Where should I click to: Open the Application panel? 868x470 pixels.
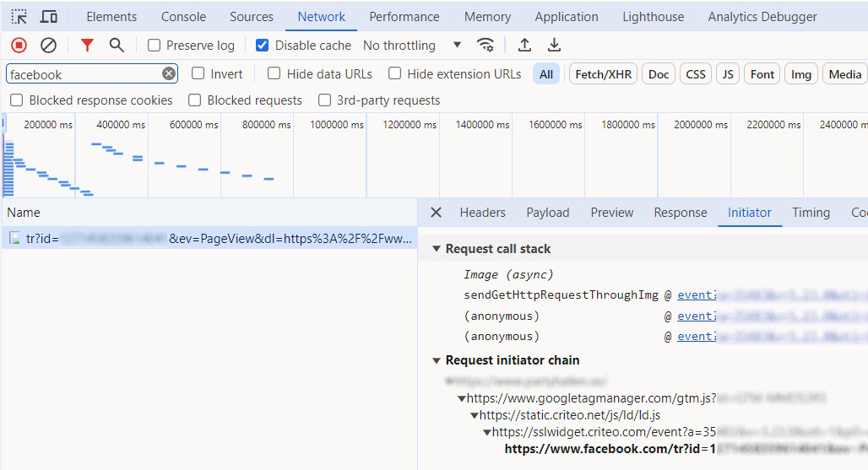click(567, 17)
